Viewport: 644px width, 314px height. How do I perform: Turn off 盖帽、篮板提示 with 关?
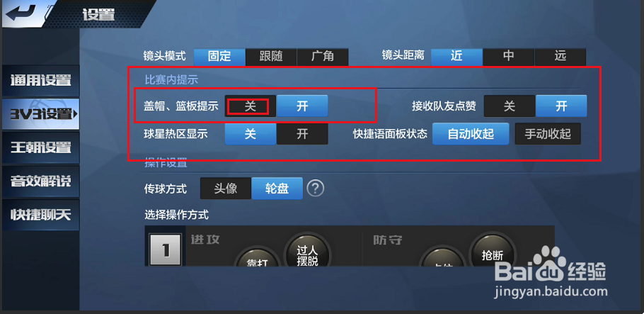[250, 106]
